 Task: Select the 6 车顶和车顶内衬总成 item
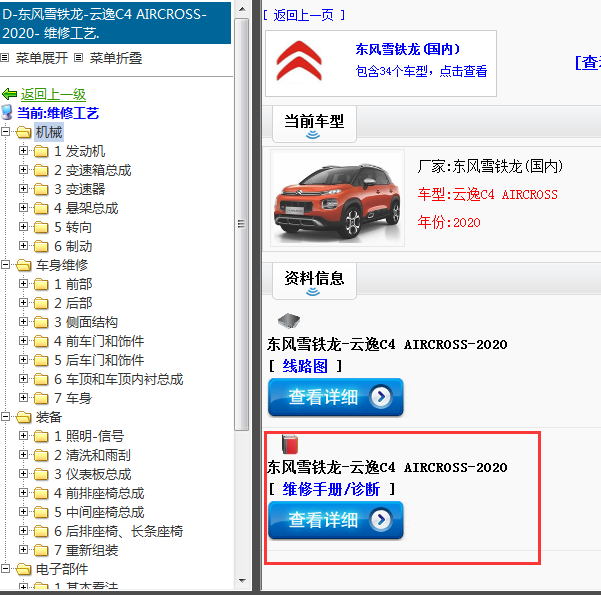coord(118,380)
